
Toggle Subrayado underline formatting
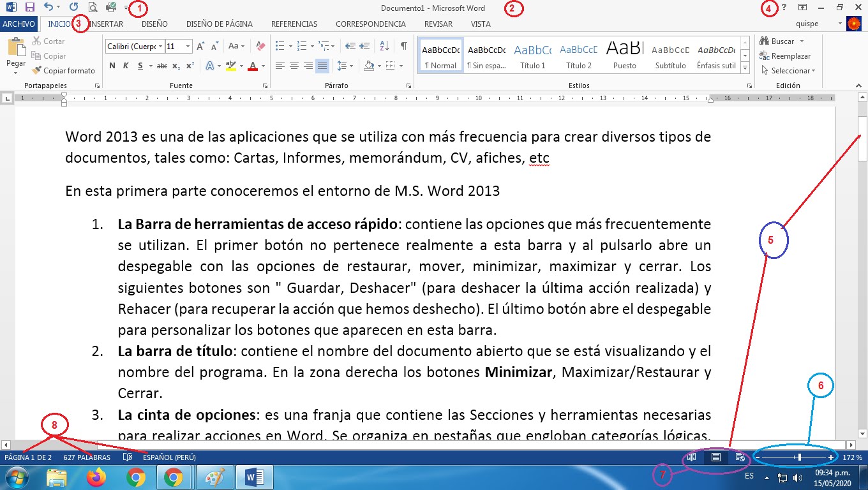[x=140, y=65]
